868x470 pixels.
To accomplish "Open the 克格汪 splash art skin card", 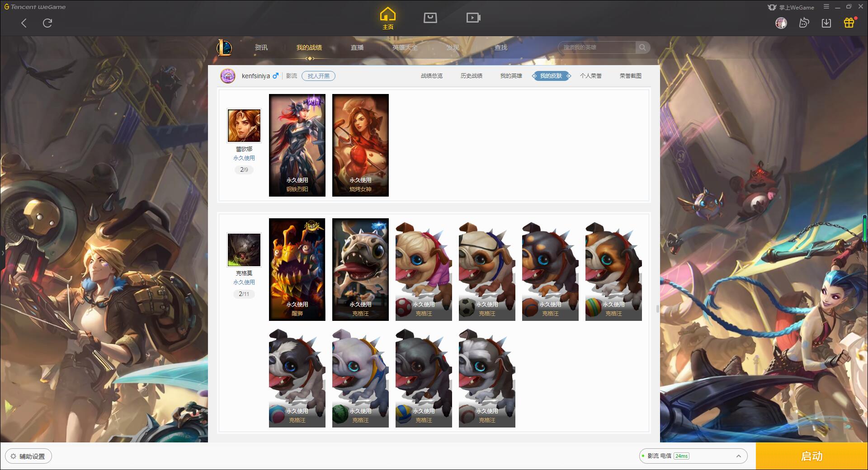I will point(360,269).
